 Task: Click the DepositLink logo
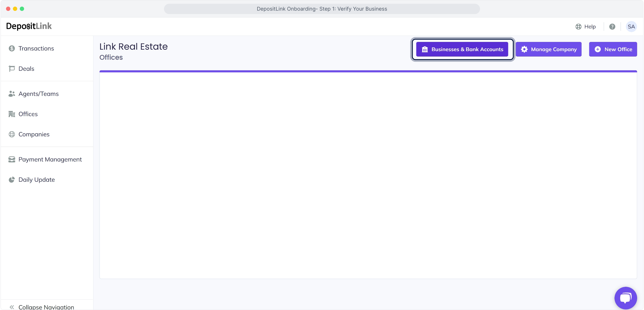tap(29, 26)
